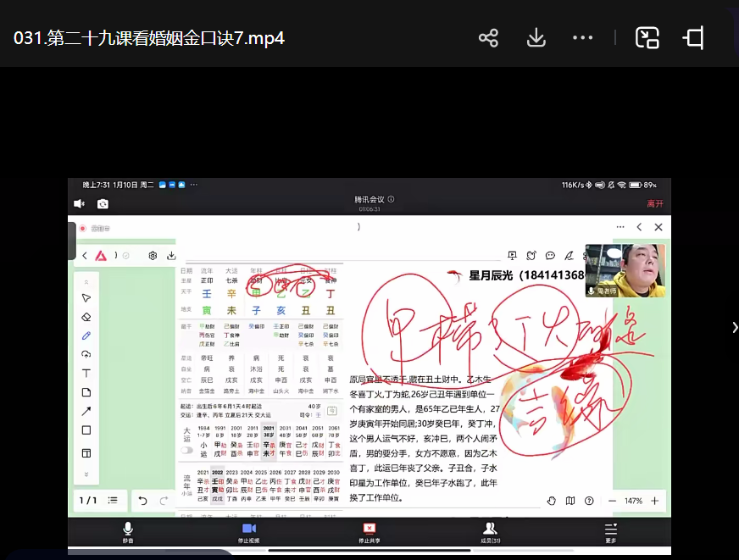Download the video file
The height and width of the screenshot is (560, 739).
tap(536, 38)
